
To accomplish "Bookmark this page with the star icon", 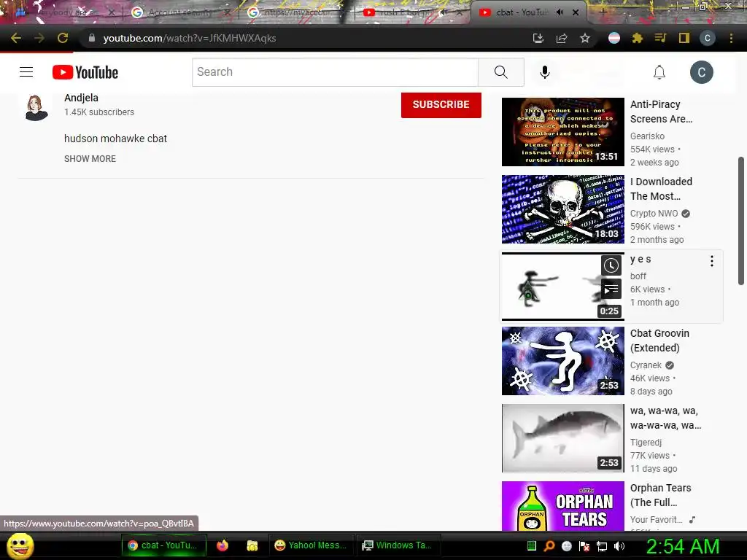I will coord(585,38).
